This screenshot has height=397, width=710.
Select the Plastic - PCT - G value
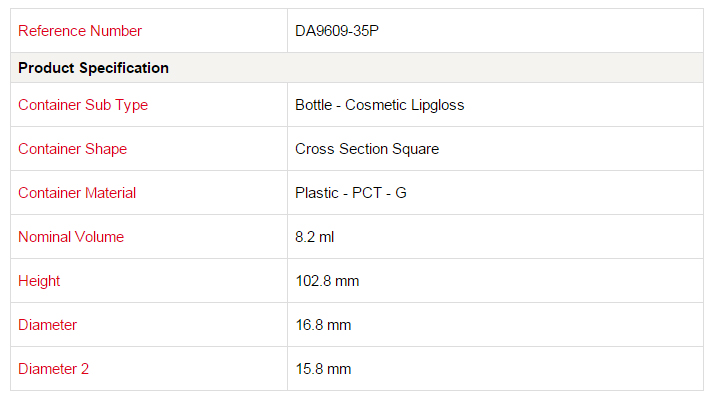(x=351, y=193)
